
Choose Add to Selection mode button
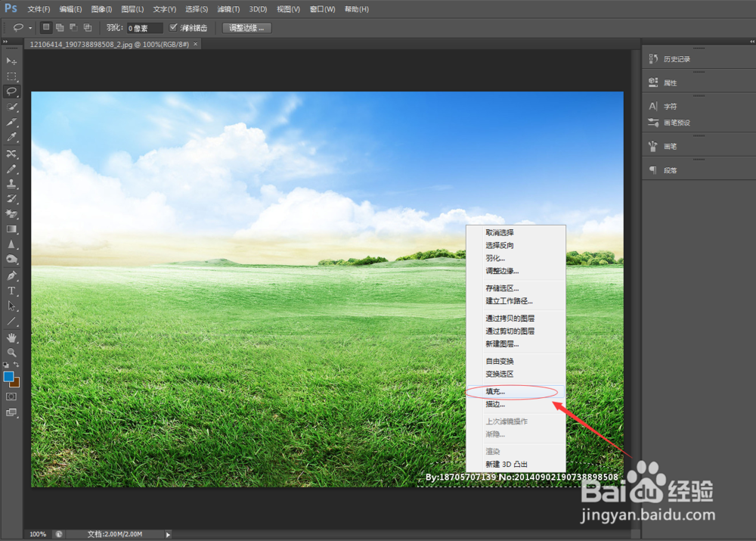click(60, 27)
